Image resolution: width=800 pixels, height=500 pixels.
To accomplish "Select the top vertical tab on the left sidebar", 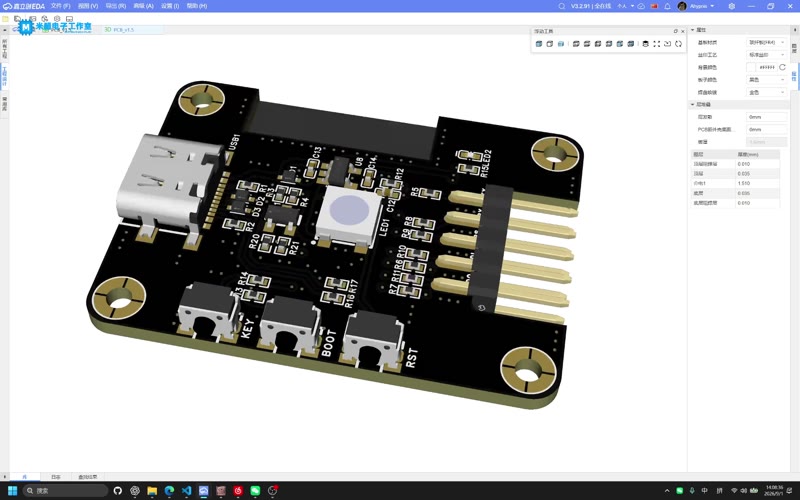I will (4, 48).
